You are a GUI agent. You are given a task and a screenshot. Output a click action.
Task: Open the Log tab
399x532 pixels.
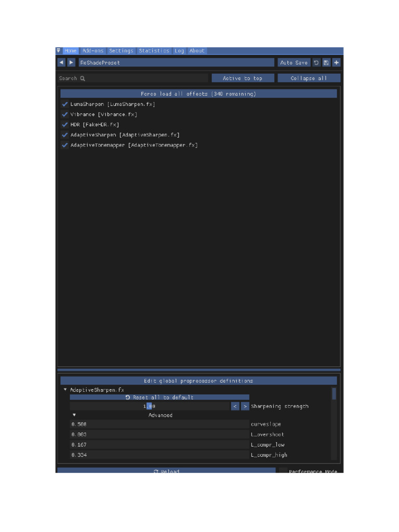[179, 50]
